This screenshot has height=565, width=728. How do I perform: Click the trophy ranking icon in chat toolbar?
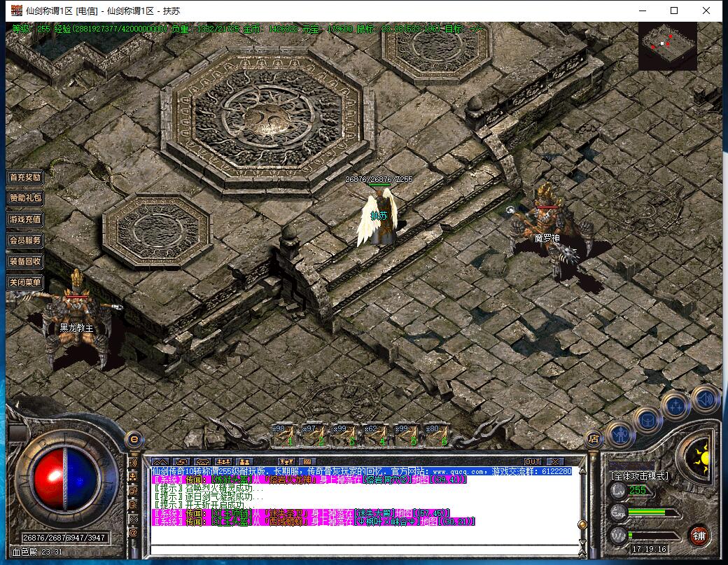click(286, 462)
